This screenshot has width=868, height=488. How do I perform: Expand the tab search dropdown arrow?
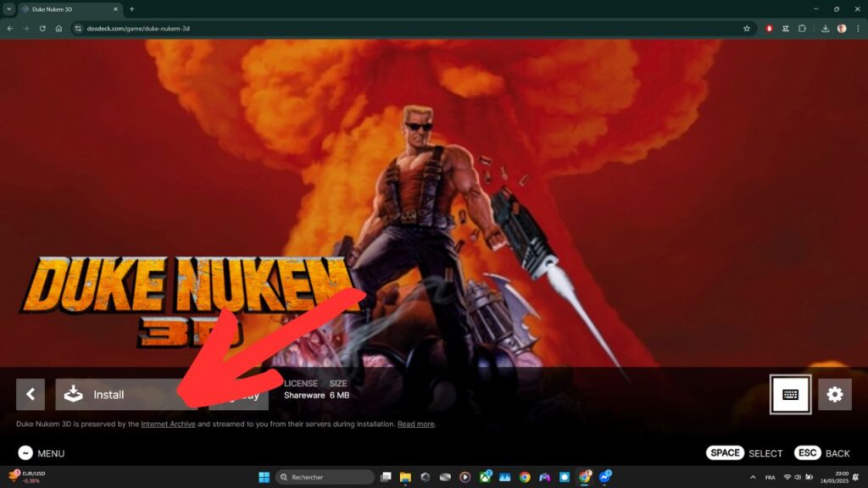tap(8, 8)
